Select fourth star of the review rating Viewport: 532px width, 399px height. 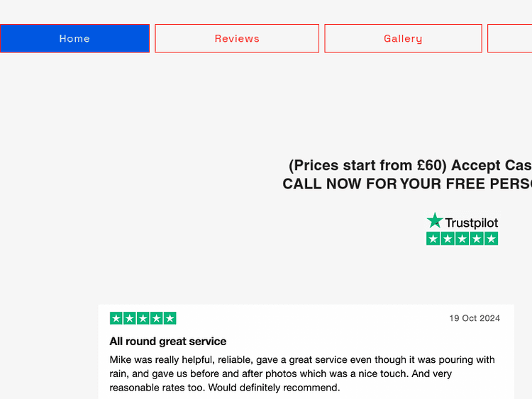156,318
